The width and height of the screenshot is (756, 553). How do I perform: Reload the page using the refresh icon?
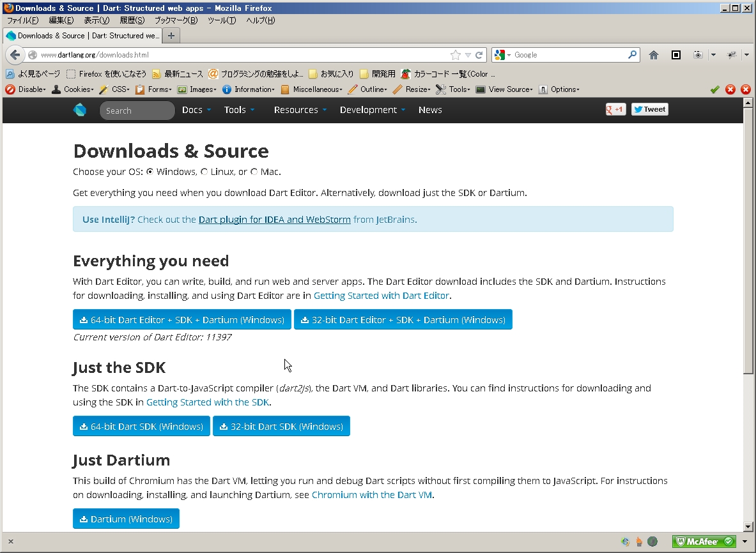pyautogui.click(x=479, y=55)
